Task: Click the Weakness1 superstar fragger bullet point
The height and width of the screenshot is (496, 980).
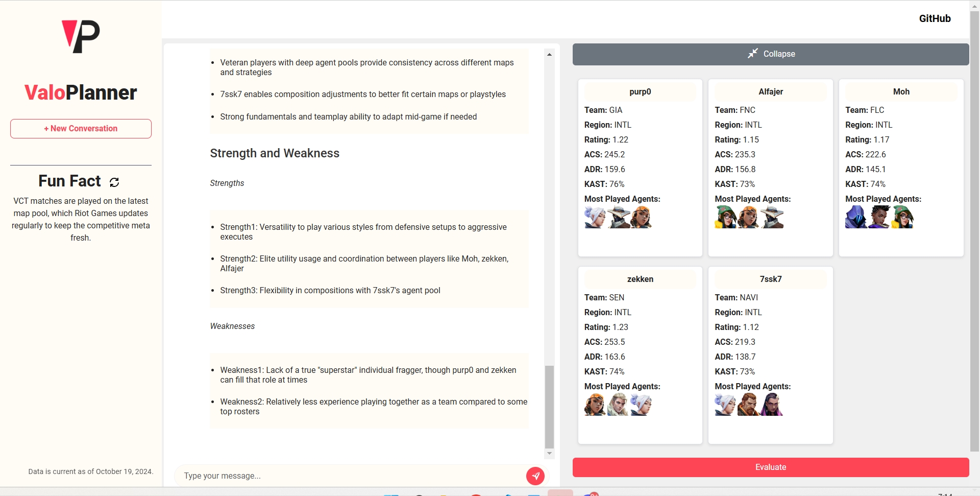Action: pyautogui.click(x=369, y=375)
